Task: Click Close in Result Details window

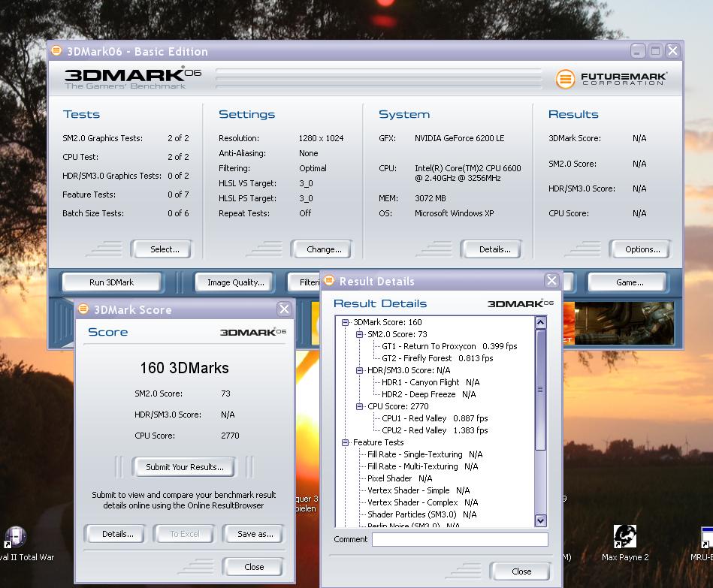Action: click(x=520, y=571)
